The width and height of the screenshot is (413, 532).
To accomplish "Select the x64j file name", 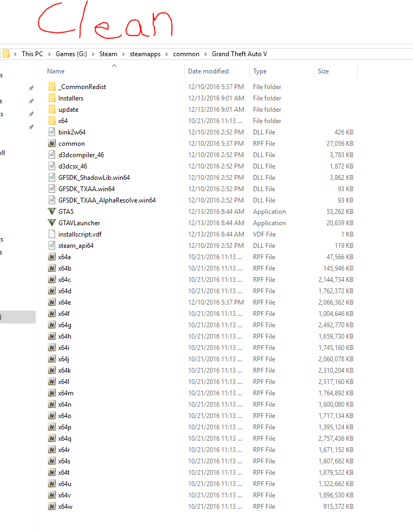I will coord(63,359).
